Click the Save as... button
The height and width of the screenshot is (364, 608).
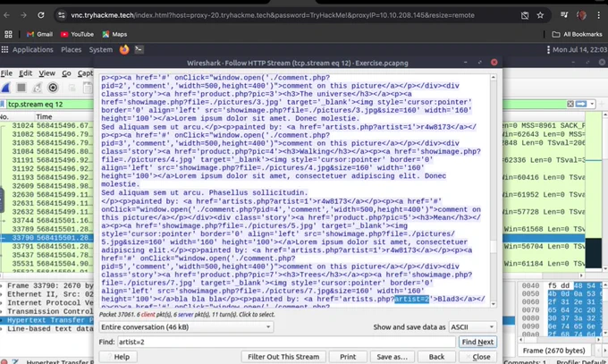click(392, 357)
